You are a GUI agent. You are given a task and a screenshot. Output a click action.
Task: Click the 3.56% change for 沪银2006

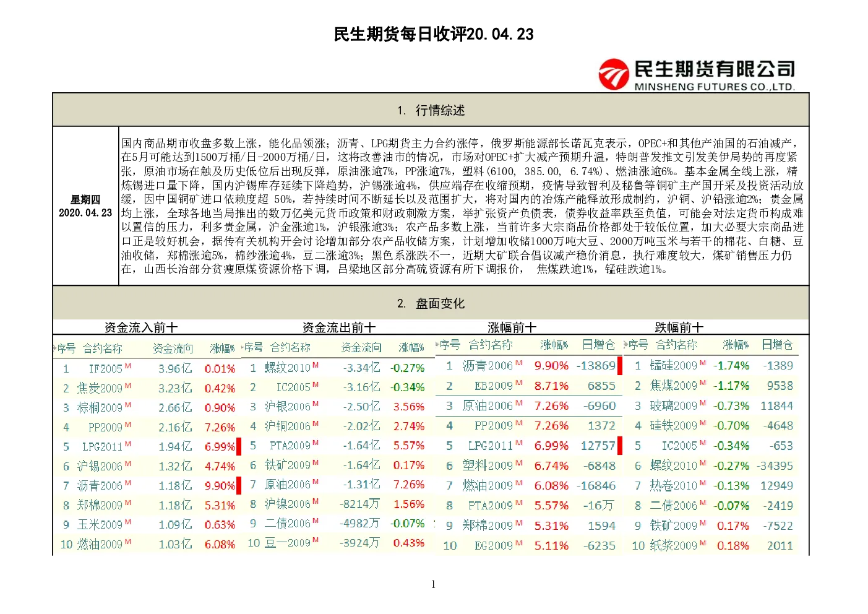coord(409,407)
